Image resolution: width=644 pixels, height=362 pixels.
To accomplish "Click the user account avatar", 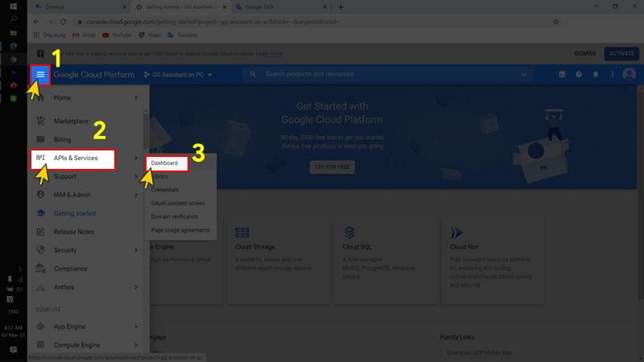I will [629, 74].
